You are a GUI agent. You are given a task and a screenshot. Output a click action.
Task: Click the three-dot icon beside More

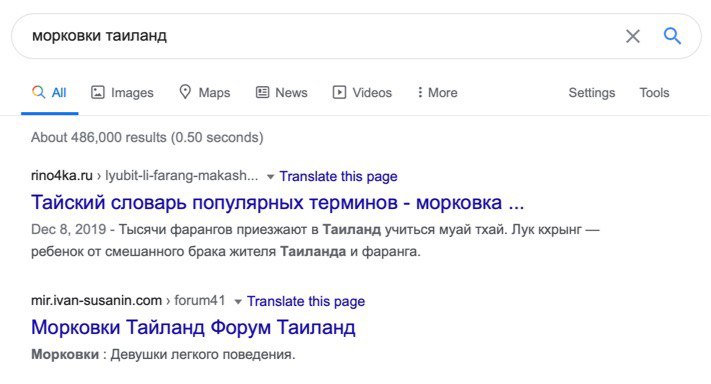(x=420, y=92)
